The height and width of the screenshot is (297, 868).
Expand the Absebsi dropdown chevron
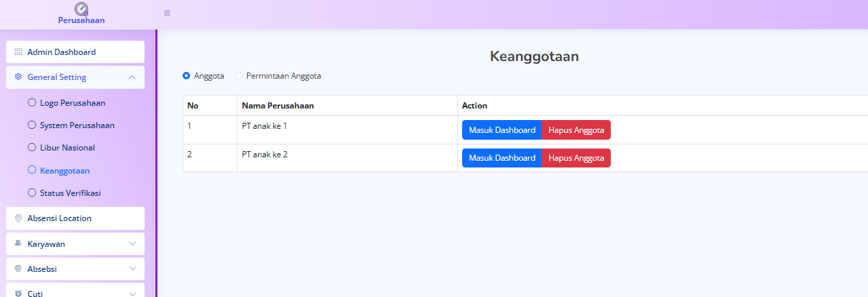(x=132, y=269)
